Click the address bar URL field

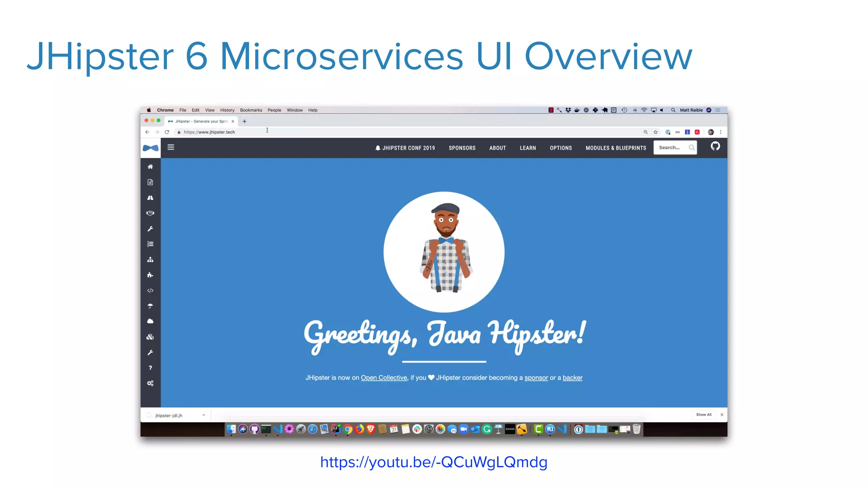coord(407,132)
